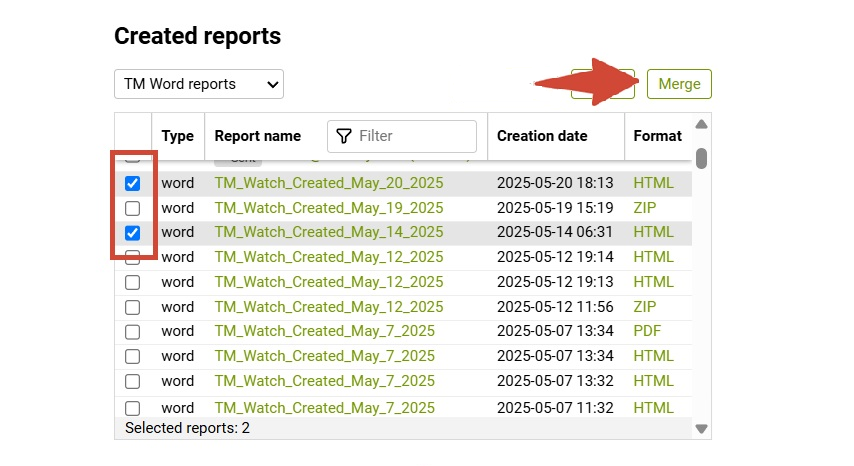
Task: Click HTML format link of May_20 report
Action: [x=654, y=183]
